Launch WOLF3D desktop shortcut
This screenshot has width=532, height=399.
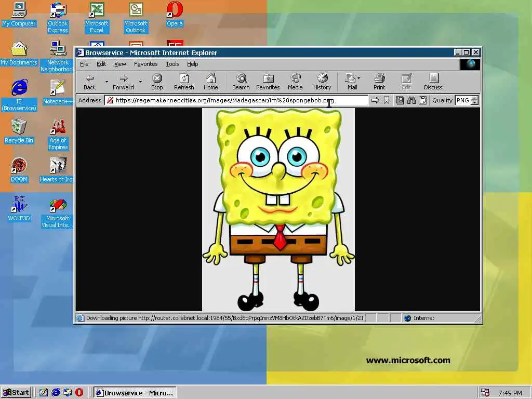[x=19, y=209]
